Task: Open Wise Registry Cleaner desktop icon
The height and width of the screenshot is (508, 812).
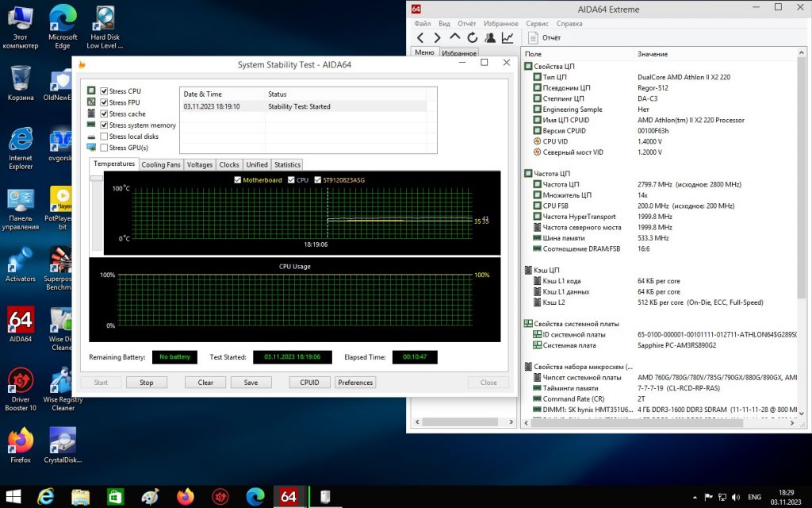Action: [x=63, y=389]
